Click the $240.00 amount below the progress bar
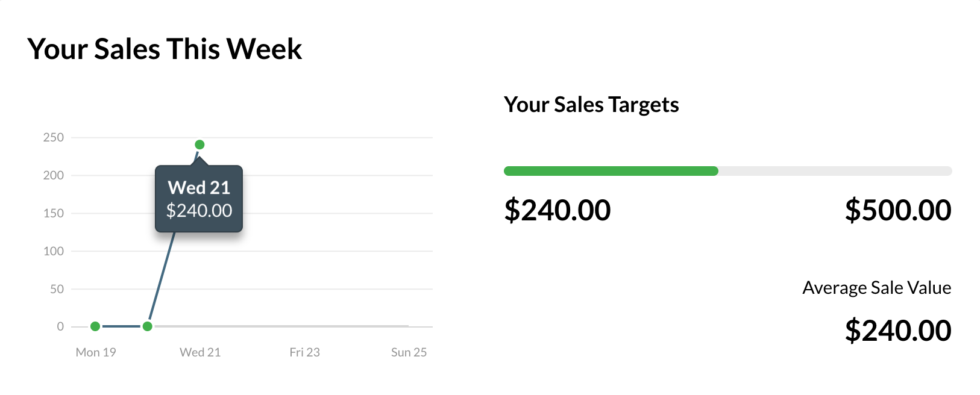 pyautogui.click(x=558, y=210)
